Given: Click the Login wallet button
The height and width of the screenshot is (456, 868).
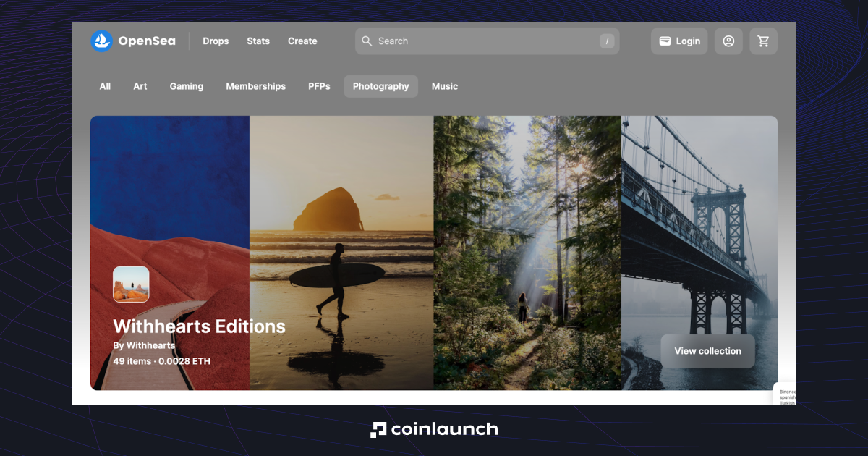Looking at the screenshot, I should pos(679,41).
